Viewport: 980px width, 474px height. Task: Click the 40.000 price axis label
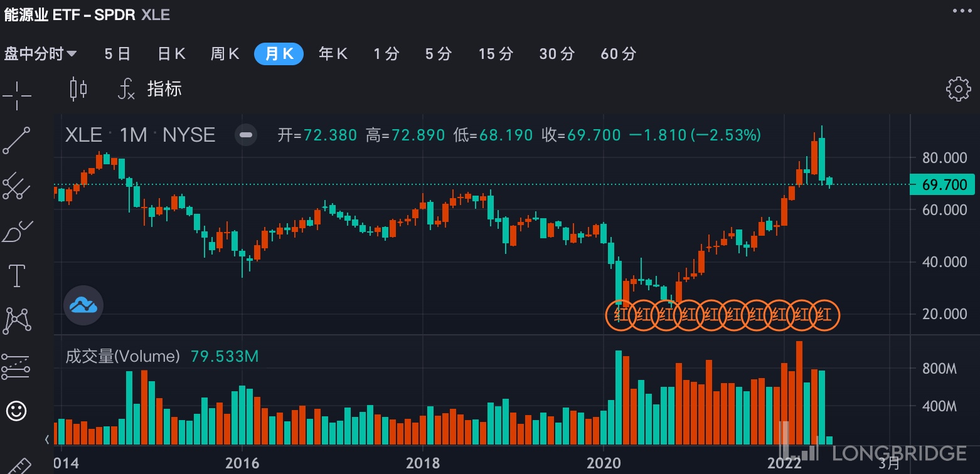tap(944, 262)
